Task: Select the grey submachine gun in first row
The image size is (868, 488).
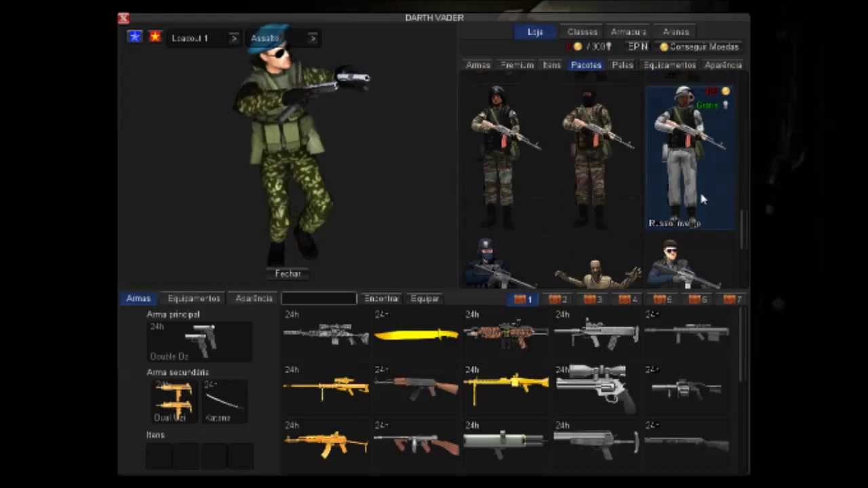Action: point(597,333)
